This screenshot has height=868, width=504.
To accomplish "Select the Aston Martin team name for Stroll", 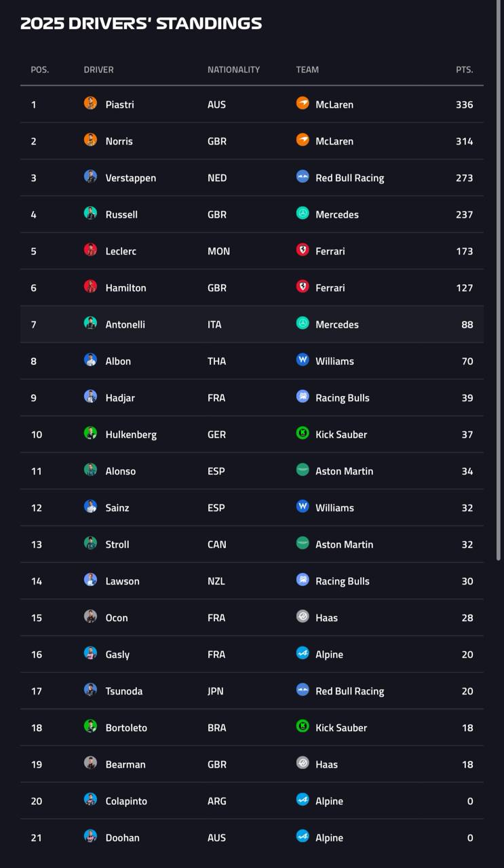I will (x=344, y=544).
